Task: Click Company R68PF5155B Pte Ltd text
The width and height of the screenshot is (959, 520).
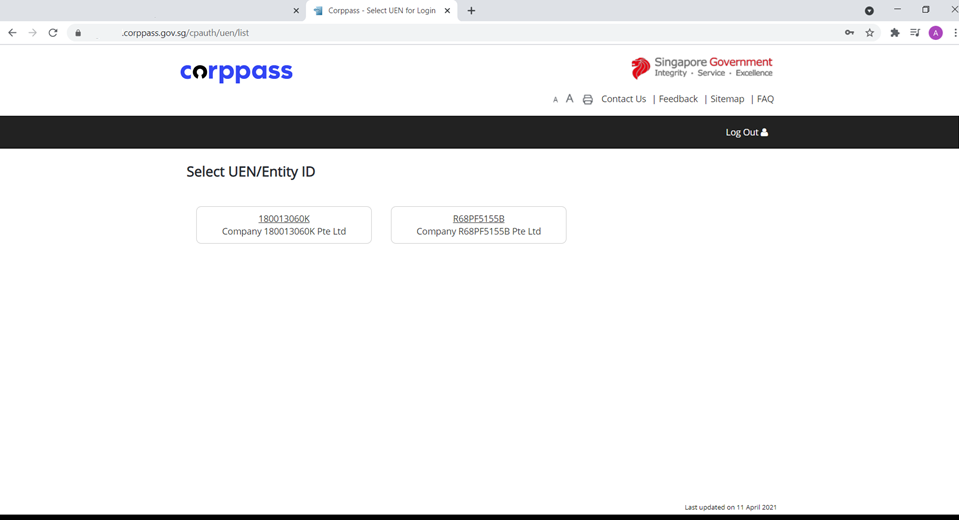Action: (478, 231)
